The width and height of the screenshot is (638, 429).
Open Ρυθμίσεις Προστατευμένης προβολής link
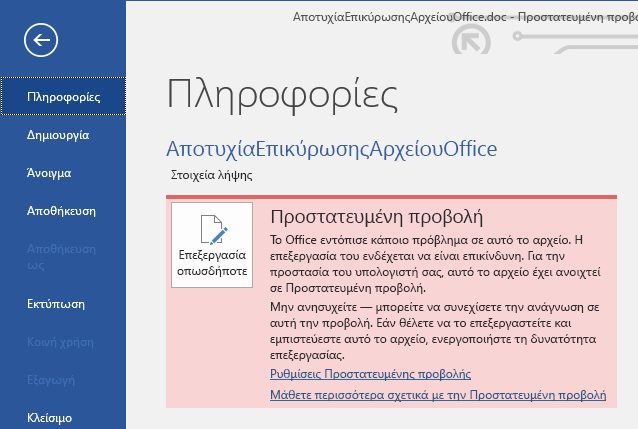(370, 374)
